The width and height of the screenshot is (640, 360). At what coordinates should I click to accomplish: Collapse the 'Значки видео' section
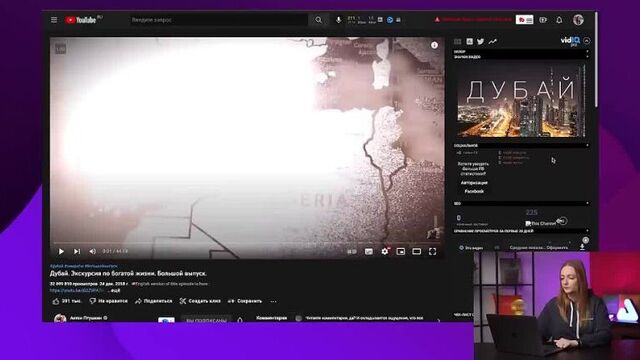coord(587,57)
